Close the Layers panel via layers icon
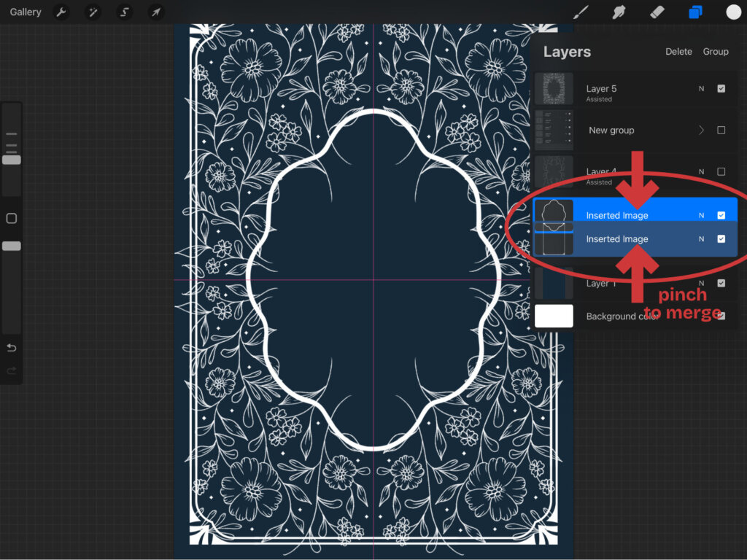 click(x=695, y=12)
